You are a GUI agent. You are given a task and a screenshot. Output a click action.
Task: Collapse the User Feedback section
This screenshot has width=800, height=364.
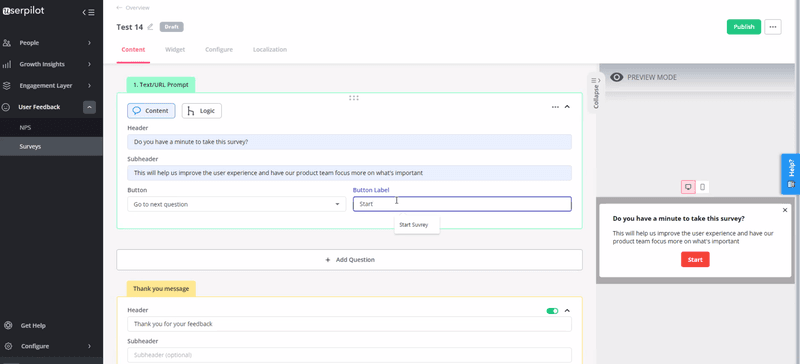pyautogui.click(x=89, y=107)
